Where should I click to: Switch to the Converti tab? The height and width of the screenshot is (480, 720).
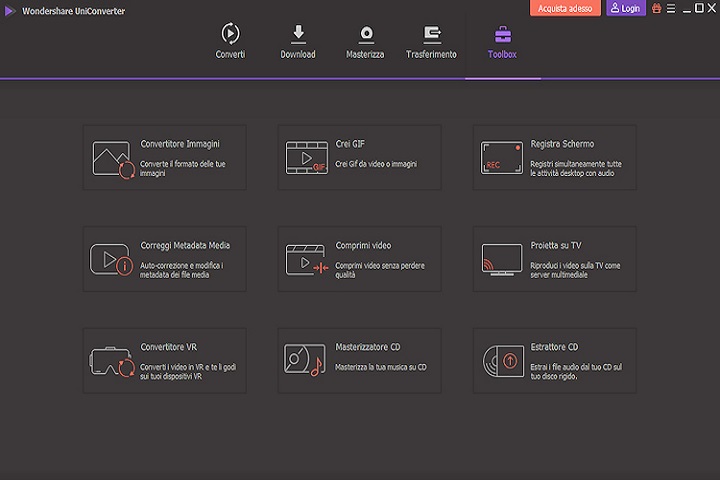click(230, 41)
